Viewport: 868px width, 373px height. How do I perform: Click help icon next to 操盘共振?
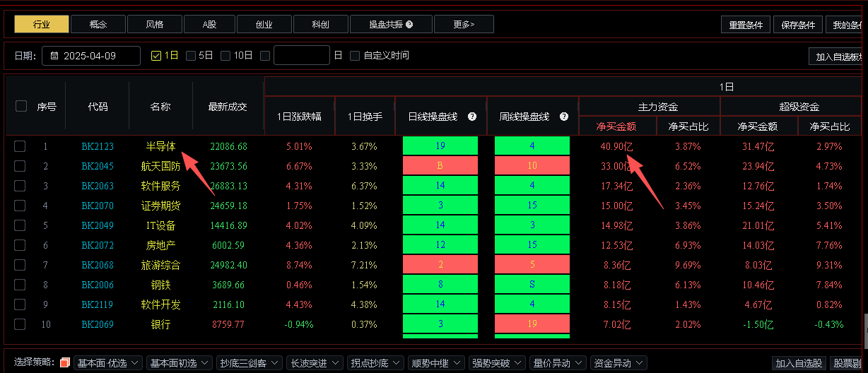point(409,25)
